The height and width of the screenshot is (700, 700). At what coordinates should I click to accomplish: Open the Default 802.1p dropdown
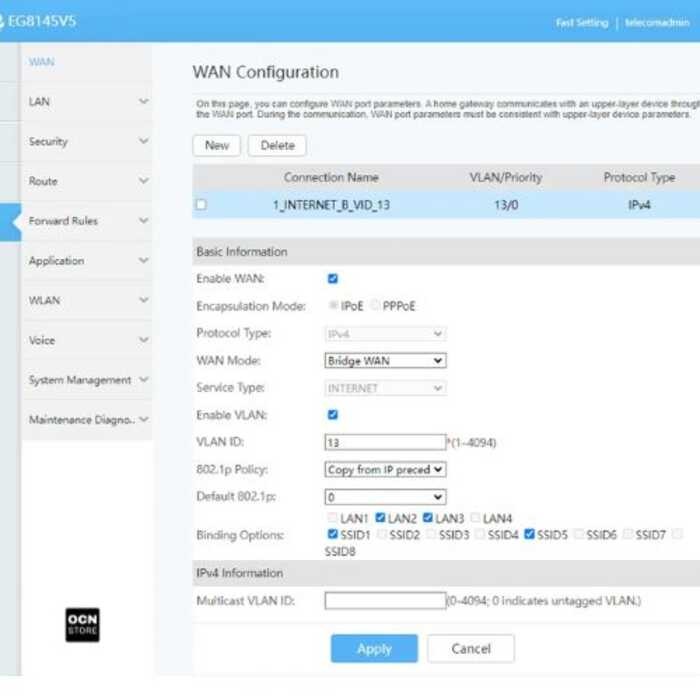pyautogui.click(x=385, y=496)
